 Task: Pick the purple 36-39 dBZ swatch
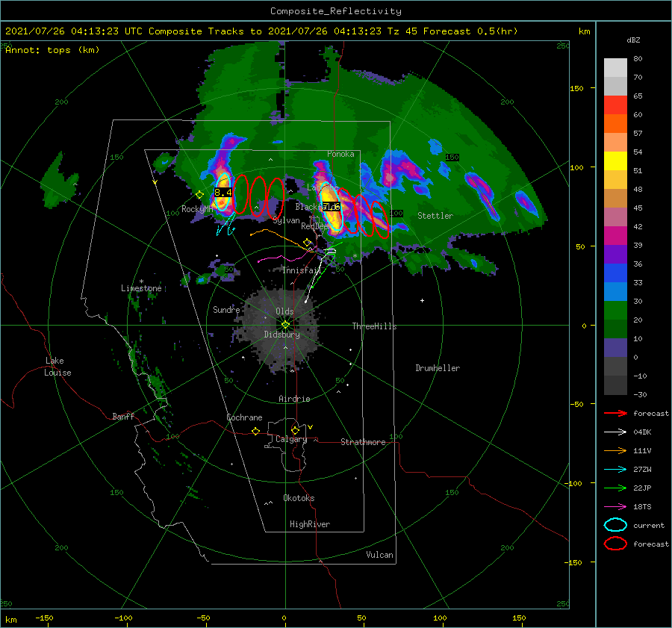[615, 255]
